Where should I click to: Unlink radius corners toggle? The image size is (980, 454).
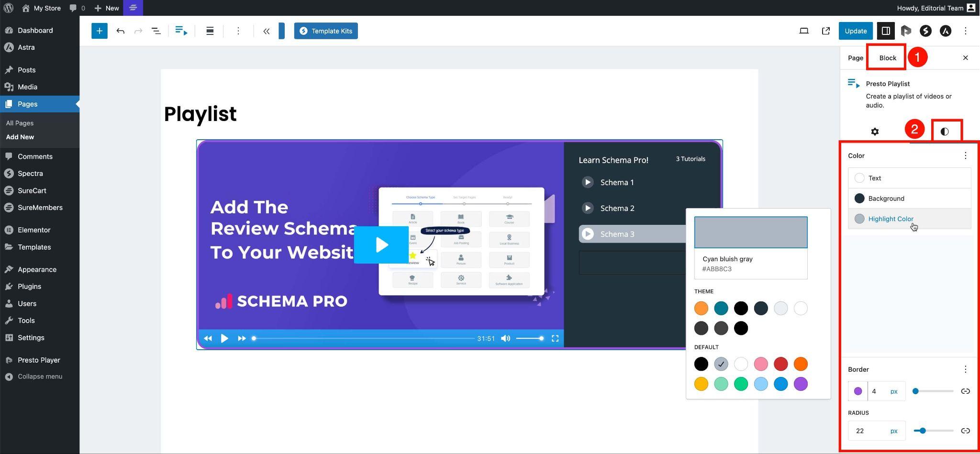coord(965,431)
